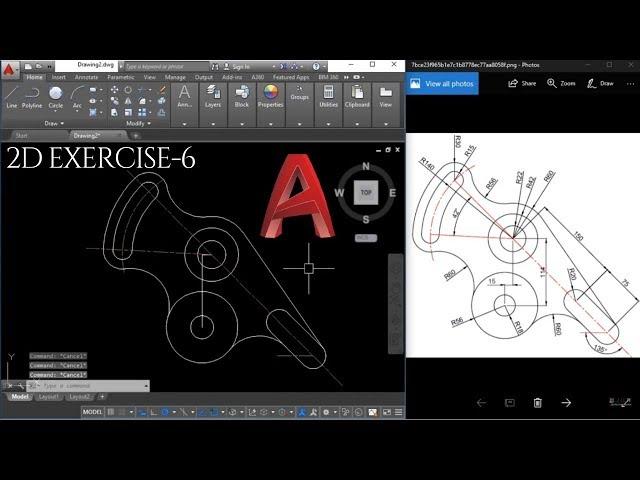This screenshot has width=640, height=480.
Task: Select the Copy tool
Action: pyautogui.click(x=114, y=101)
